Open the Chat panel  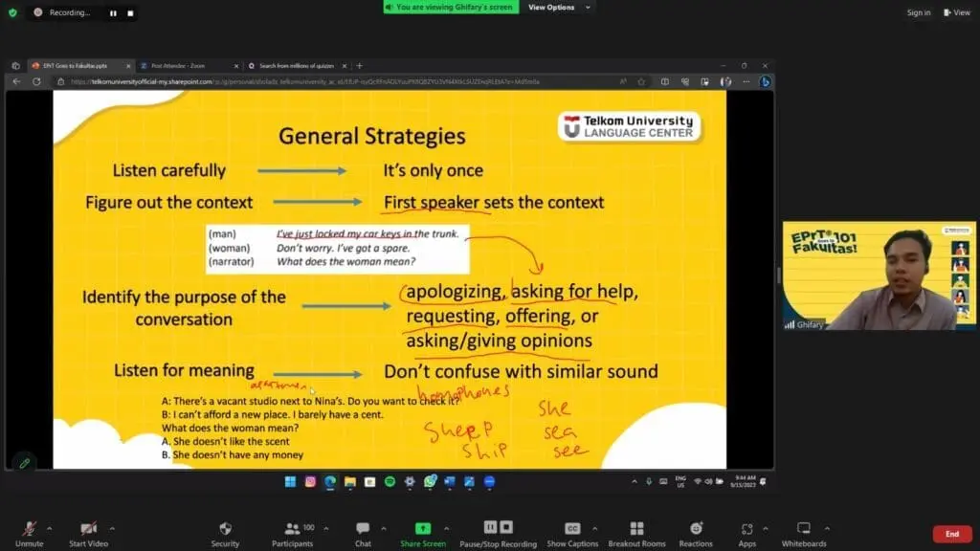coord(363,529)
